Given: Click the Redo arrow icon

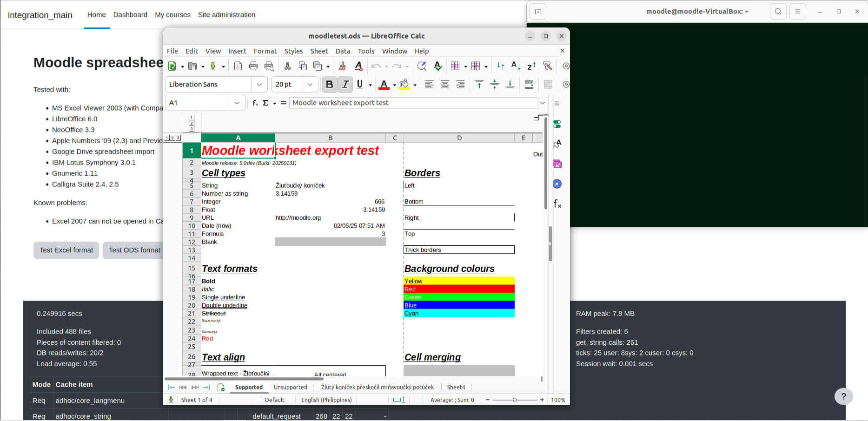Looking at the screenshot, I should [397, 66].
